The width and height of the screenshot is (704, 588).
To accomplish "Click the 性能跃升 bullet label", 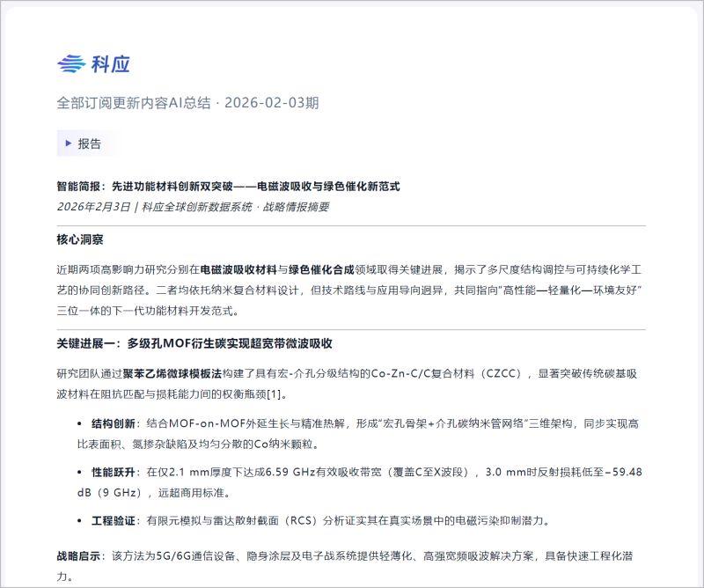I will 115,473.
